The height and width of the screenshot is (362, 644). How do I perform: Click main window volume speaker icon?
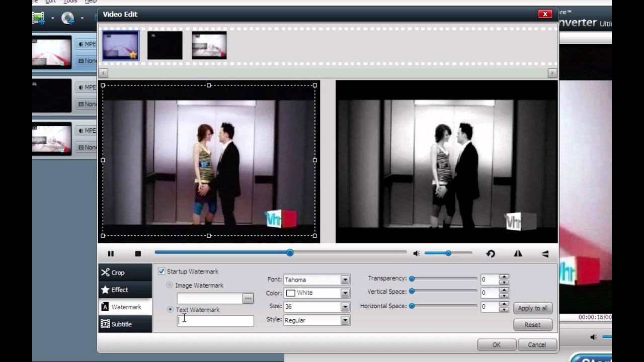594,337
